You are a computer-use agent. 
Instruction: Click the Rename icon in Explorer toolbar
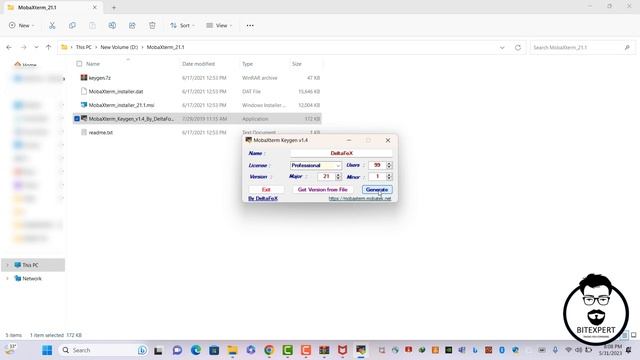[112, 25]
